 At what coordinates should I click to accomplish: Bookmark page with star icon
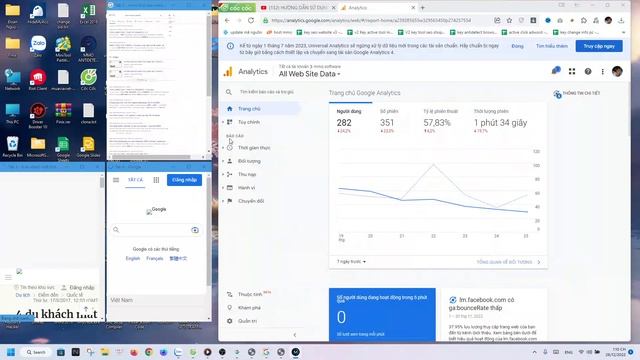[x=509, y=20]
